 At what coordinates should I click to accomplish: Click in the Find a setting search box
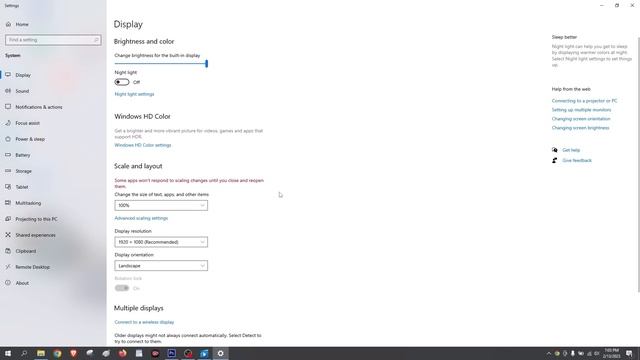point(53,40)
